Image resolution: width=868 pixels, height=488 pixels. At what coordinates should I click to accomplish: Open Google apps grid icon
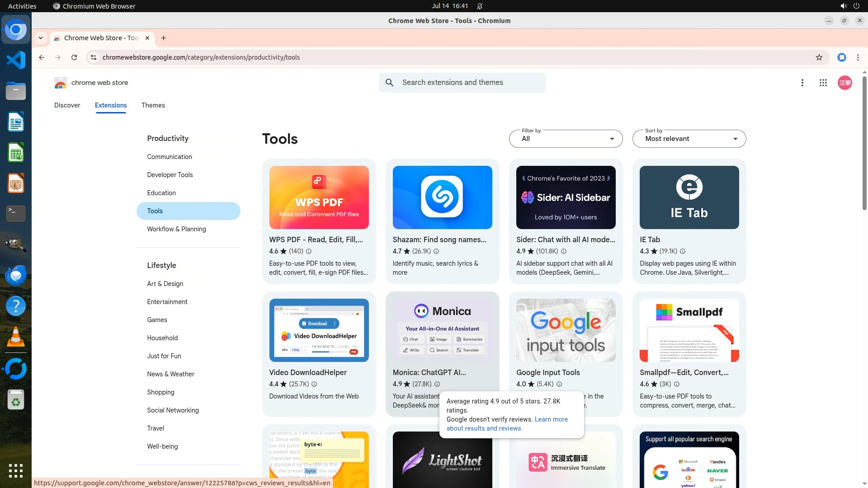823,83
